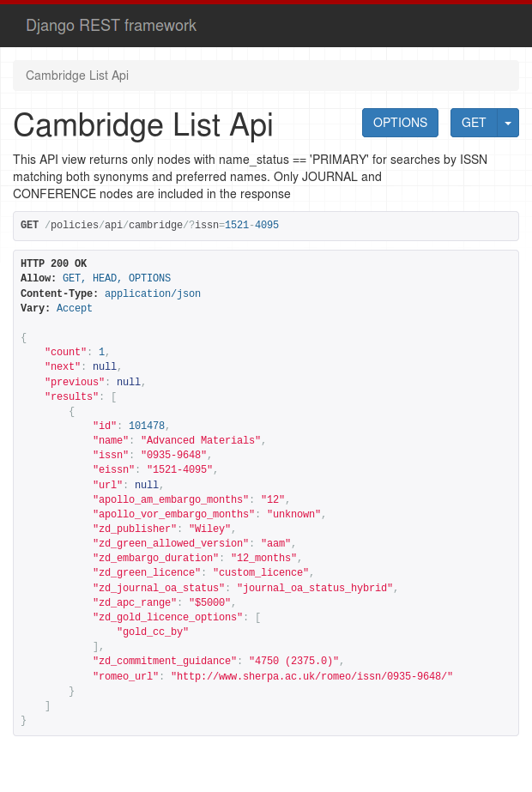Expand the GET format dropdown caret

[508, 123]
